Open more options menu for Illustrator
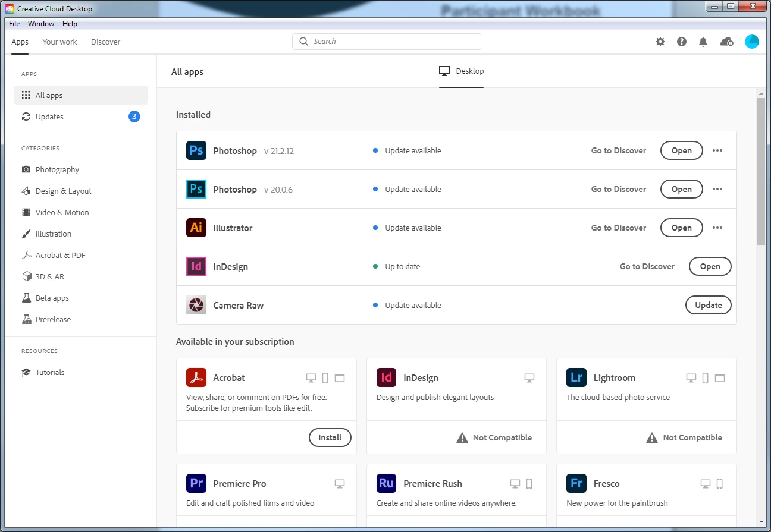Viewport: 771px width, 532px height. pyautogui.click(x=717, y=228)
